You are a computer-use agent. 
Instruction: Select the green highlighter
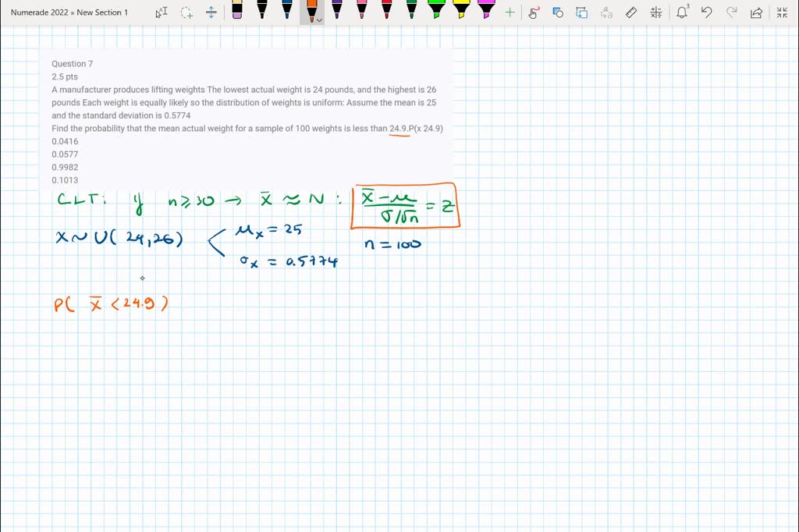436,9
